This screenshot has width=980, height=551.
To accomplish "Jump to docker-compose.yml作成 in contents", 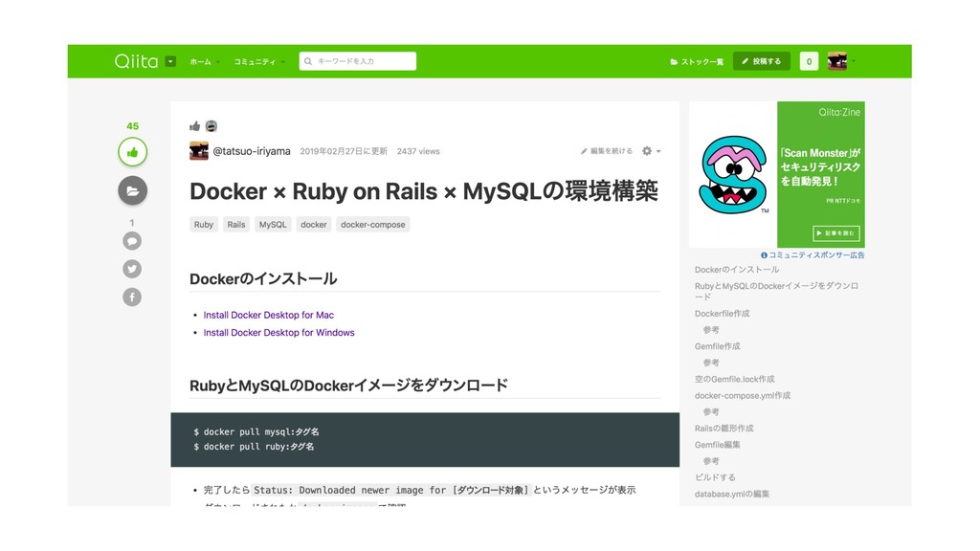I will click(743, 395).
